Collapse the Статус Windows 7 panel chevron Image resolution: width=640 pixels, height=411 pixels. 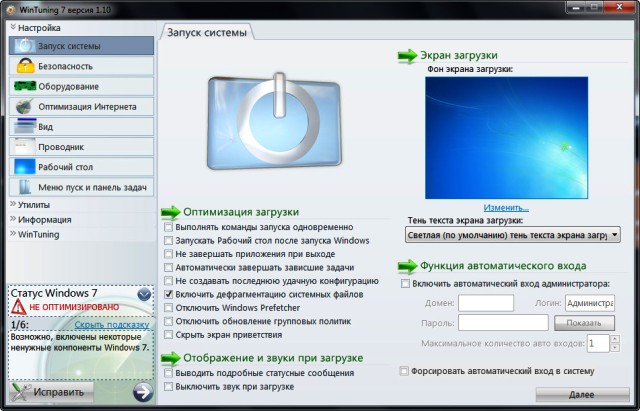pyautogui.click(x=144, y=294)
